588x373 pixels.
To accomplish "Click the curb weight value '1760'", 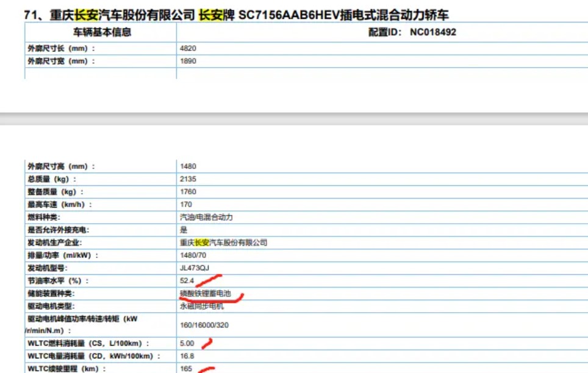I will [x=188, y=192].
